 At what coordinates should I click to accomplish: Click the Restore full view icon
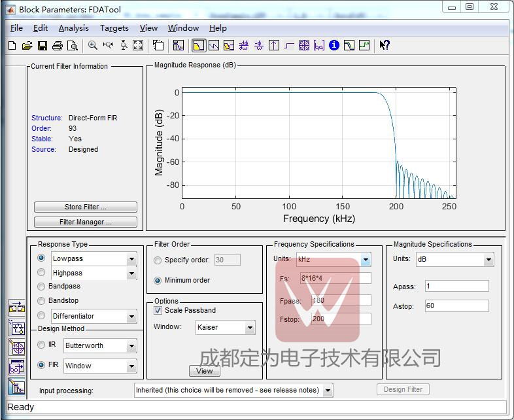(138, 45)
